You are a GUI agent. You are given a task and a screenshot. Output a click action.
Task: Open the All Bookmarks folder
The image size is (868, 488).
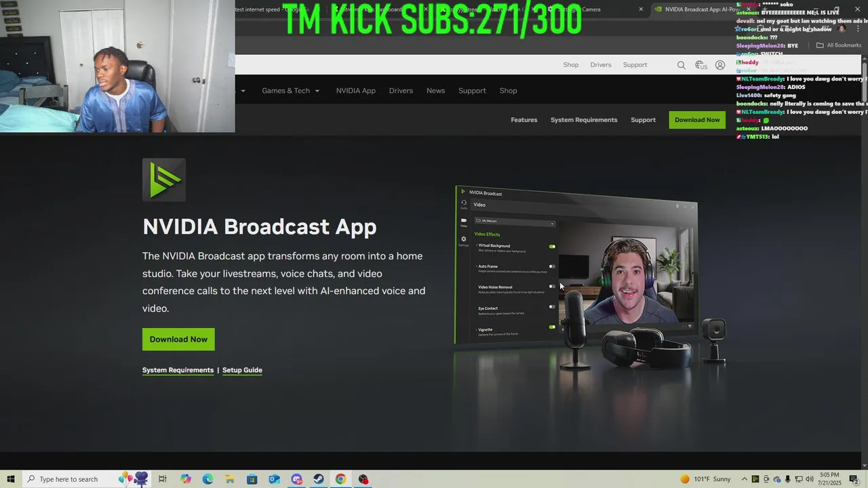(838, 45)
